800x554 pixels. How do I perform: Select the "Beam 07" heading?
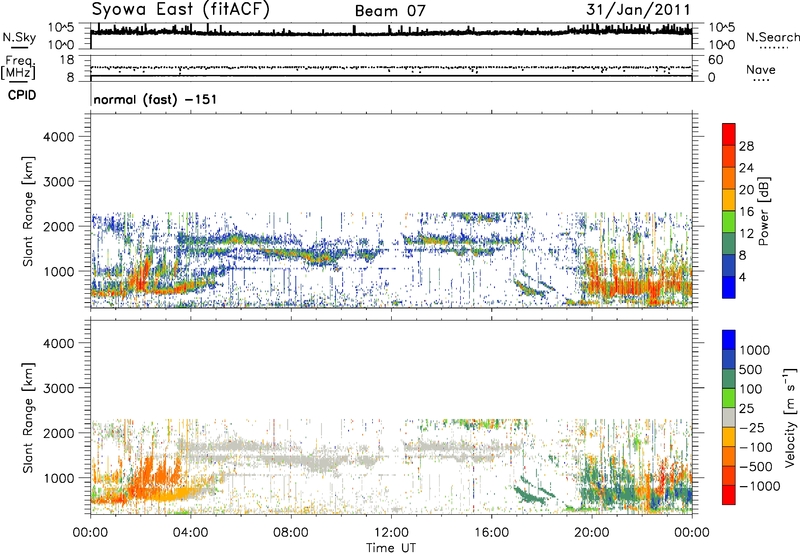[390, 11]
